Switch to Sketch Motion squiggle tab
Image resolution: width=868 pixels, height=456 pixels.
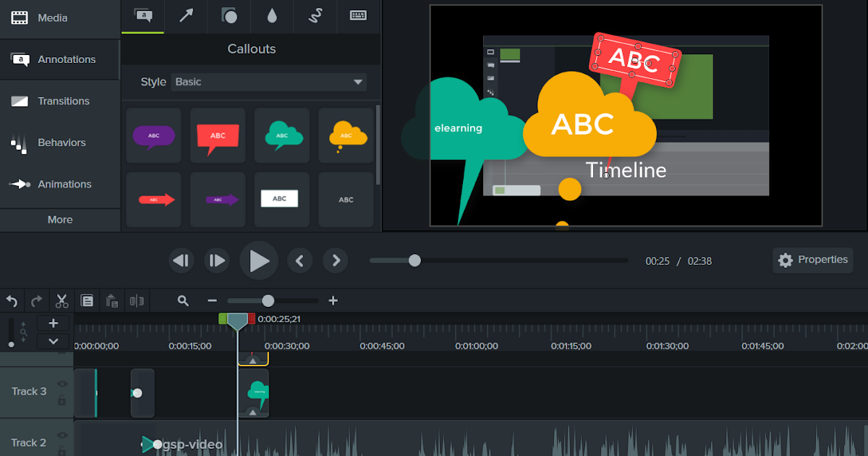(x=315, y=16)
